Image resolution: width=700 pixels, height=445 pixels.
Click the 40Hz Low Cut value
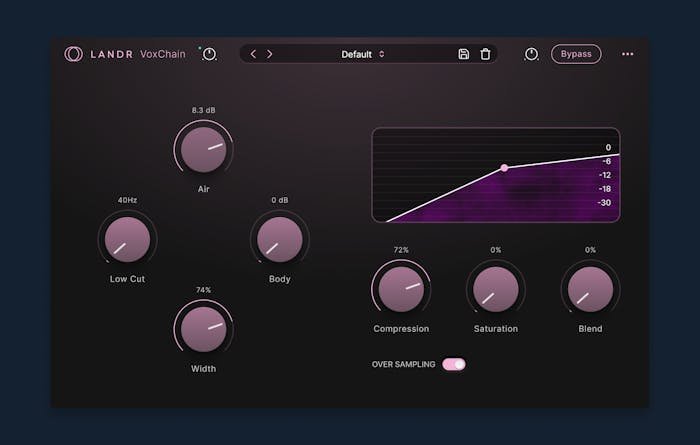click(x=127, y=200)
